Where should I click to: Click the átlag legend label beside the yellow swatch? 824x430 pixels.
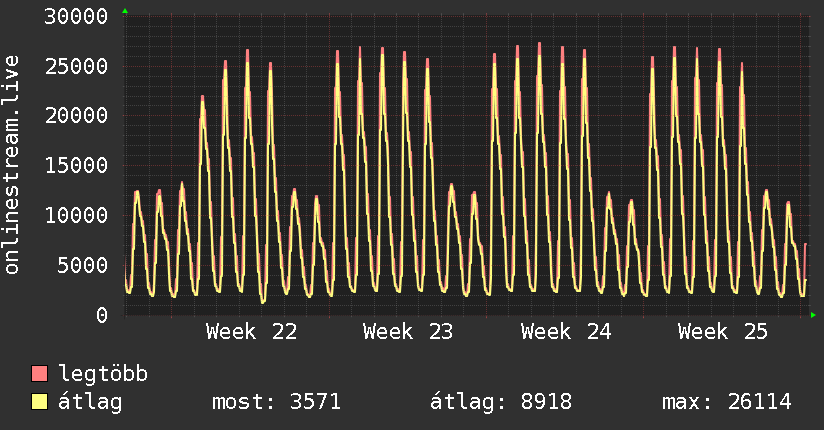(90, 402)
